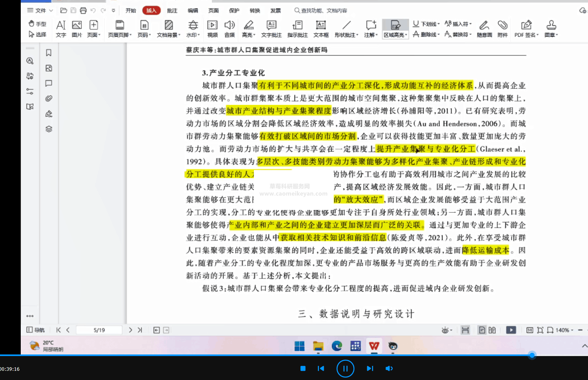Toggle the double-page view icon
Screen dimensions: 588x380
492,330
